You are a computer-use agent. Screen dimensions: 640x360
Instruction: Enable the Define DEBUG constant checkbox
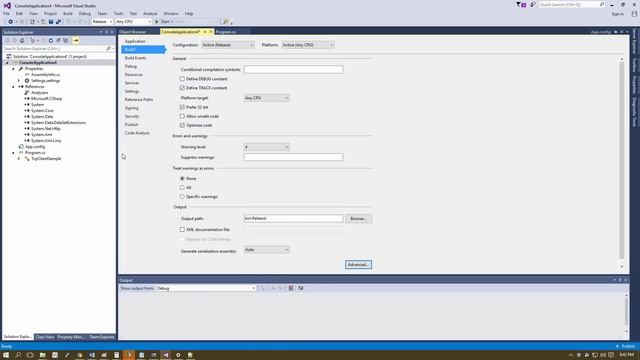point(182,79)
